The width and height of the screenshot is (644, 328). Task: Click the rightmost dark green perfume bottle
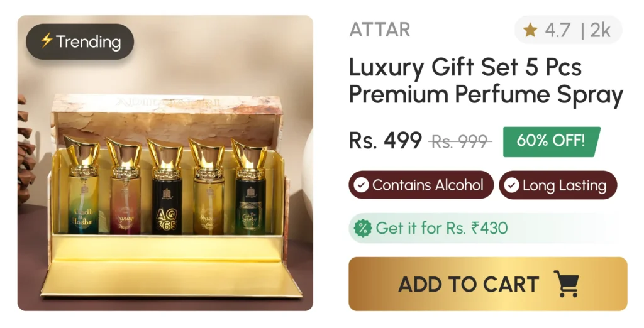250,187
